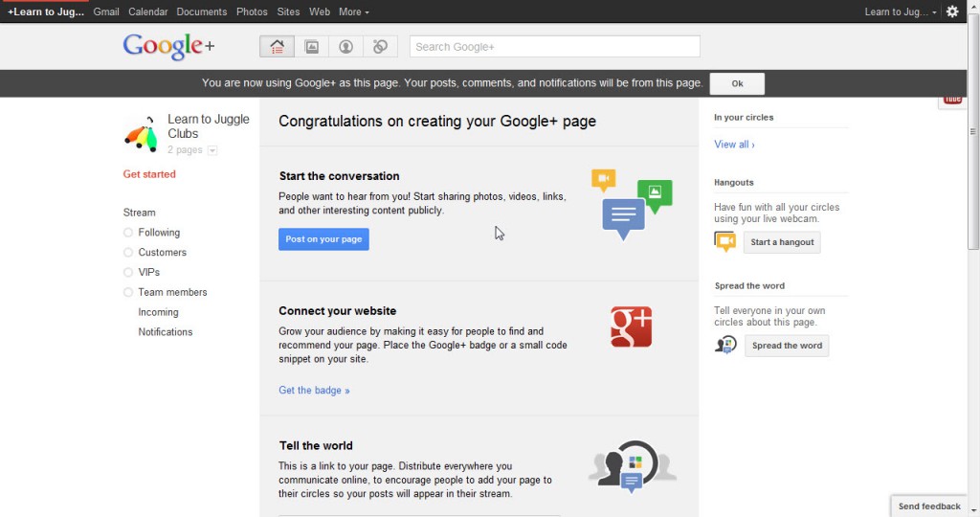Open the Profile icon in Google+ toolbar
Screen dimensions: 980x517
point(345,47)
